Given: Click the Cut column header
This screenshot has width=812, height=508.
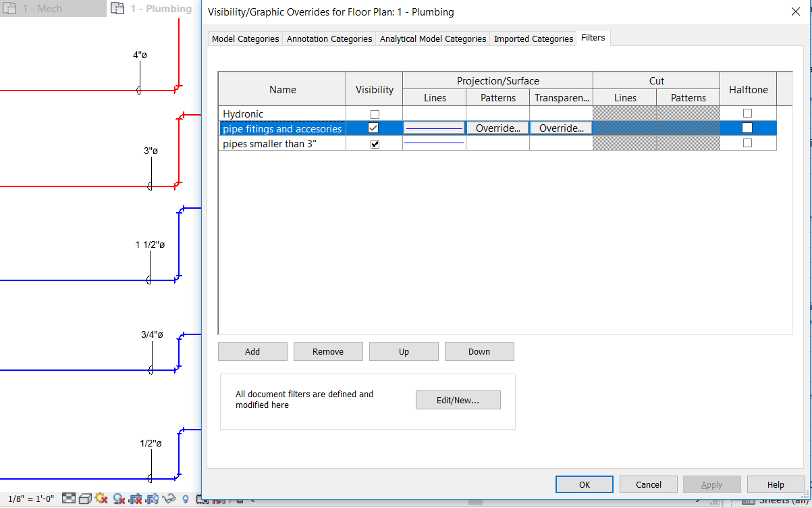Looking at the screenshot, I should 657,81.
